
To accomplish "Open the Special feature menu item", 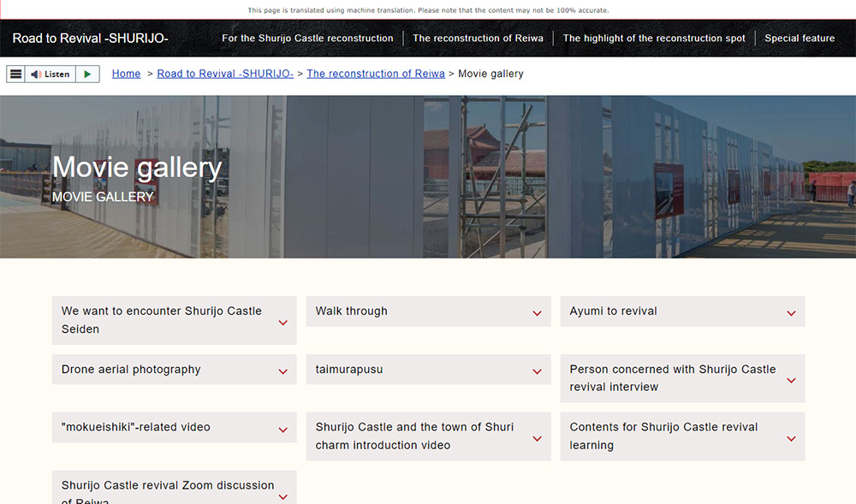I will tap(800, 39).
